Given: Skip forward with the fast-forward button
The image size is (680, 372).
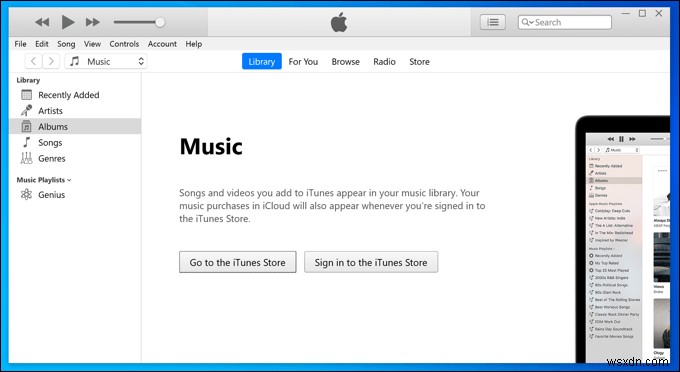Looking at the screenshot, I should [92, 22].
